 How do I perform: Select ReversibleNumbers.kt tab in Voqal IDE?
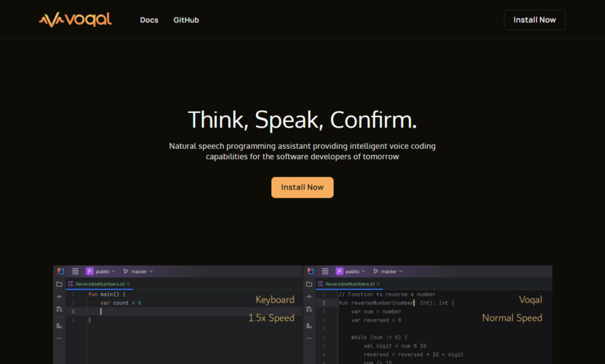pyautogui.click(x=350, y=284)
